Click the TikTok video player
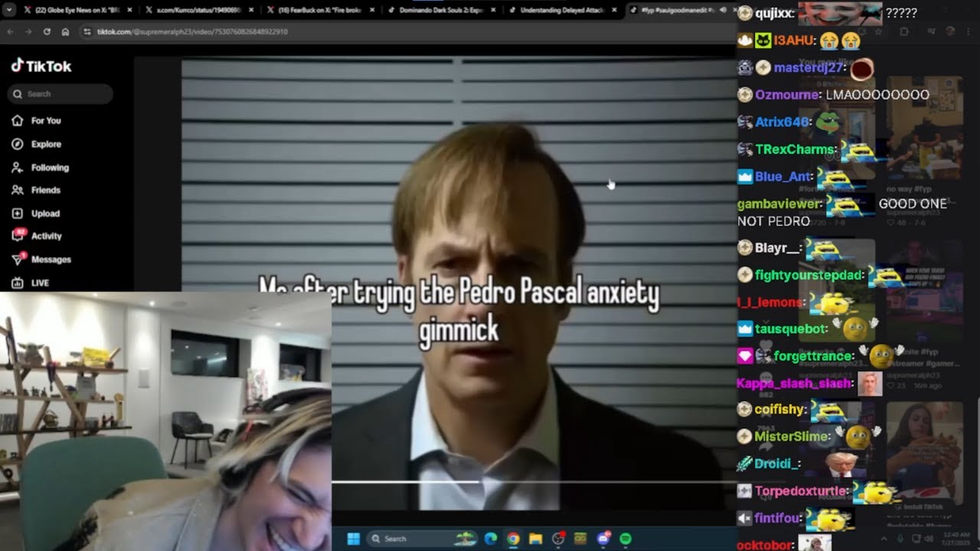The height and width of the screenshot is (551, 980). [458, 283]
